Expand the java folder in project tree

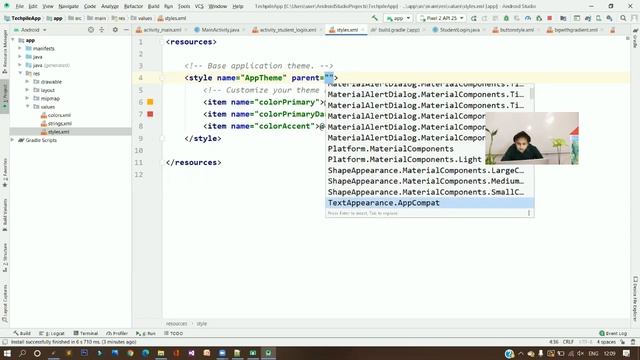click(x=20, y=57)
